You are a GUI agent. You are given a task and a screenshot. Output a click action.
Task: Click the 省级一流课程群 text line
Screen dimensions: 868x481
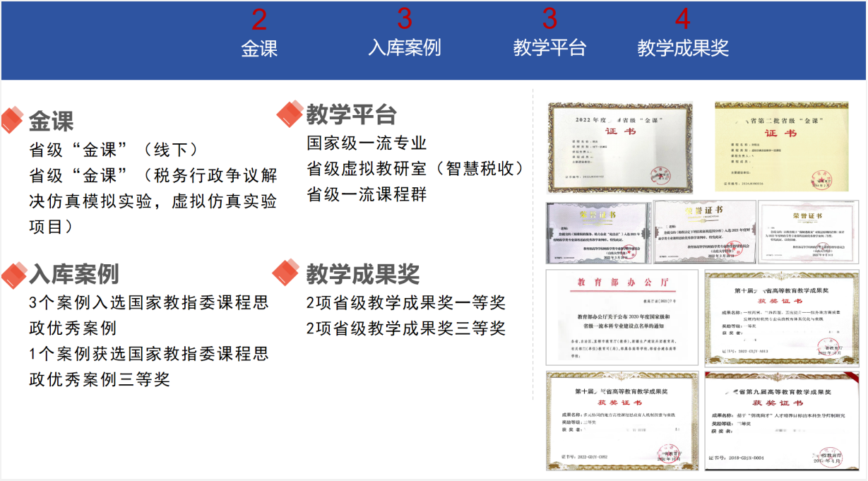click(x=367, y=195)
